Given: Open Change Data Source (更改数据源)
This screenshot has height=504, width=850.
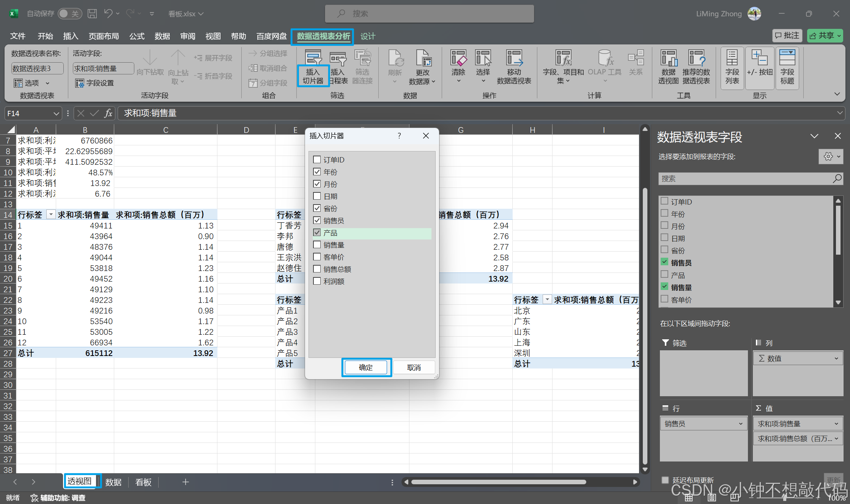Looking at the screenshot, I should click(x=422, y=67).
